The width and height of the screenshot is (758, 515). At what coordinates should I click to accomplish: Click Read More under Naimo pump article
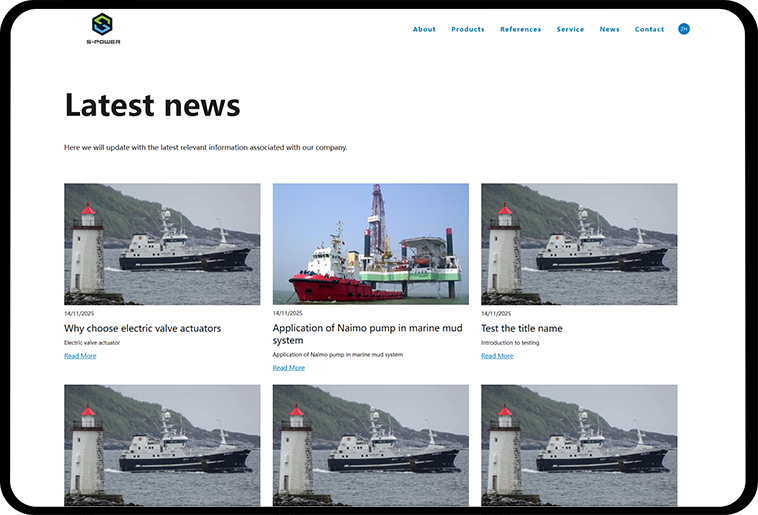pyautogui.click(x=289, y=368)
